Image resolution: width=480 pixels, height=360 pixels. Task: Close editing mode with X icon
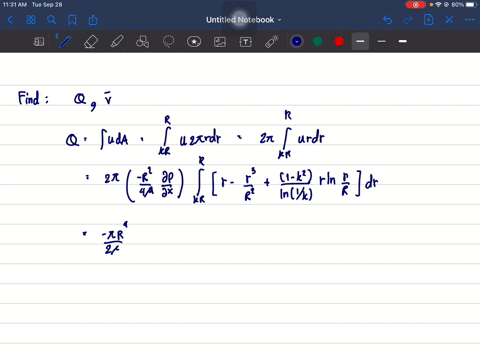[x=449, y=20]
